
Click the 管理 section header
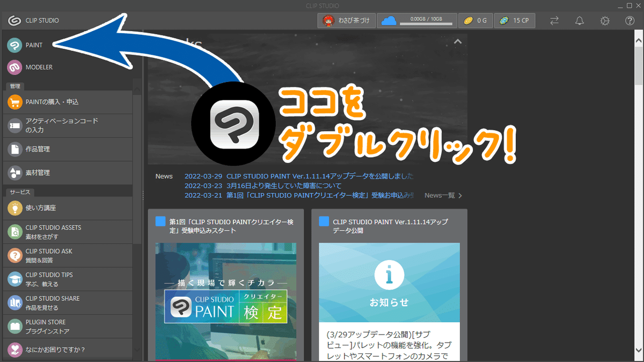tap(15, 86)
